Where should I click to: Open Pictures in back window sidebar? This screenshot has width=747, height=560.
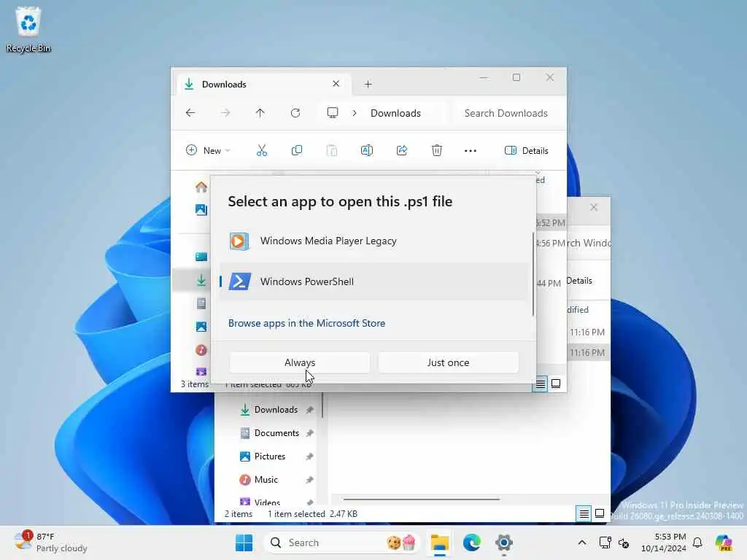pyautogui.click(x=270, y=456)
